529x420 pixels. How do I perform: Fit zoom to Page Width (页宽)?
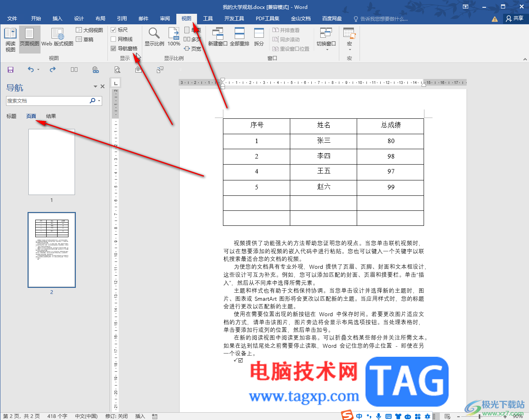click(193, 49)
